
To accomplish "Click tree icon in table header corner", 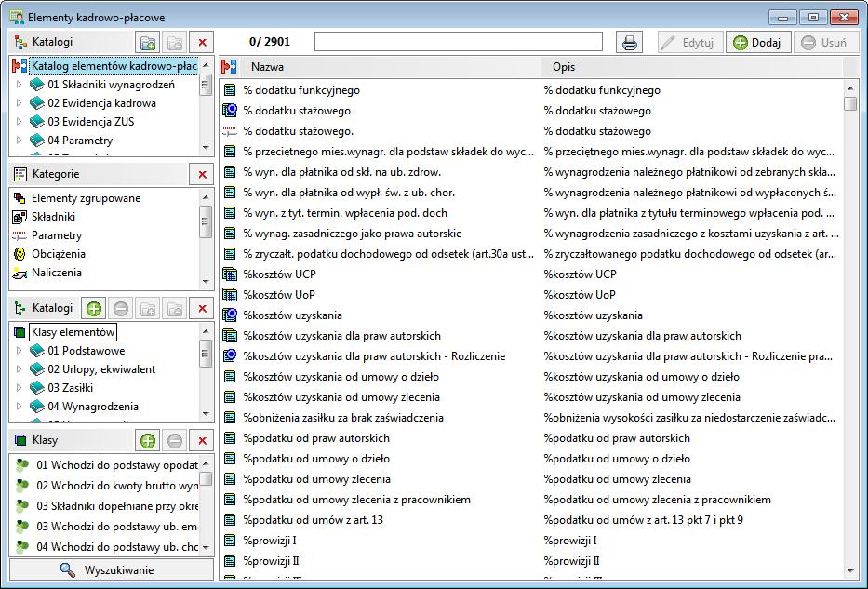I will pos(229,67).
